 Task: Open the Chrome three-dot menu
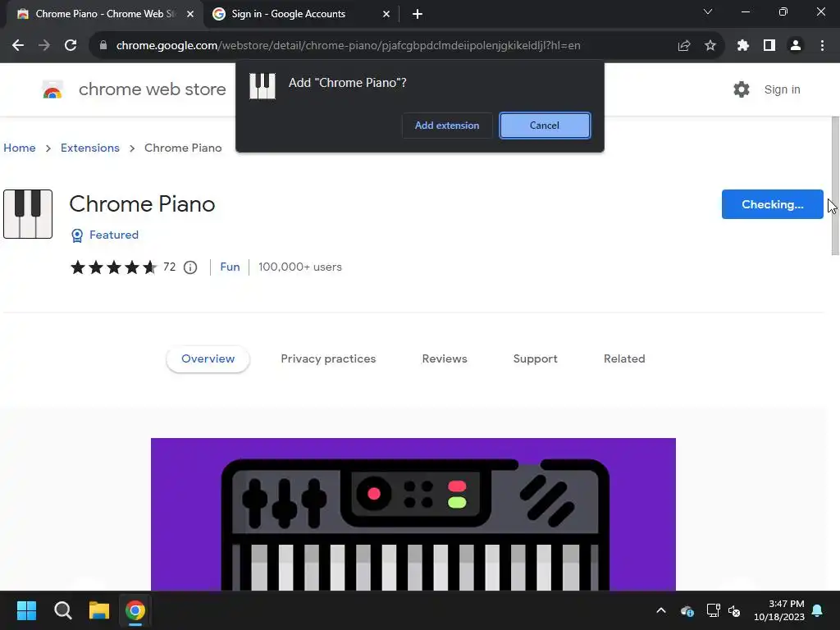point(822,46)
